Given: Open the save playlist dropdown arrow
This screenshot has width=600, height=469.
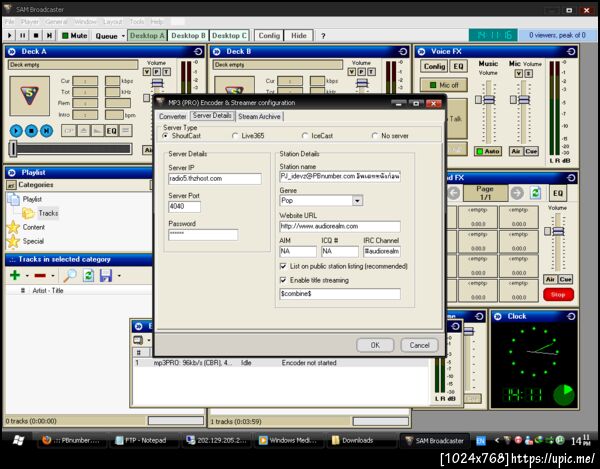Looking at the screenshot, I should 119,275.
